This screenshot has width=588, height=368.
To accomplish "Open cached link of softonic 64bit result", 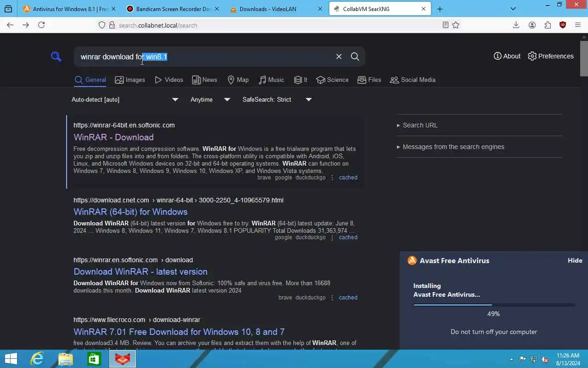I will (348, 178).
